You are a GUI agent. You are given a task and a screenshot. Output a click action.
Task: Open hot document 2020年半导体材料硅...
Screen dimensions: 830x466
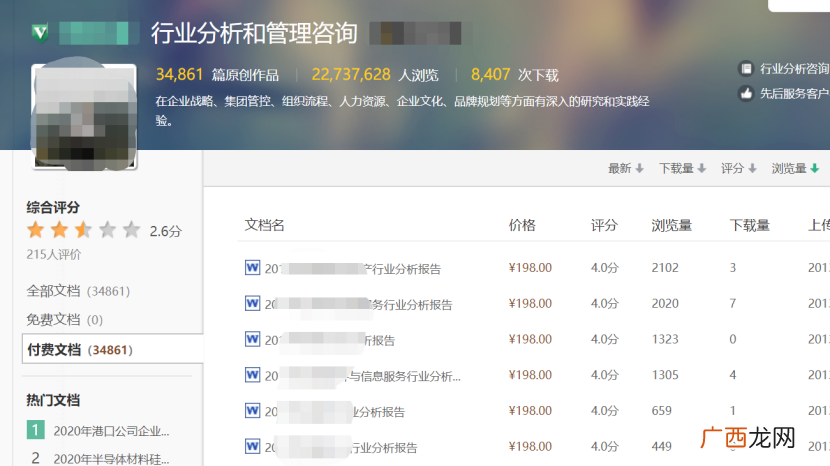pos(111,459)
